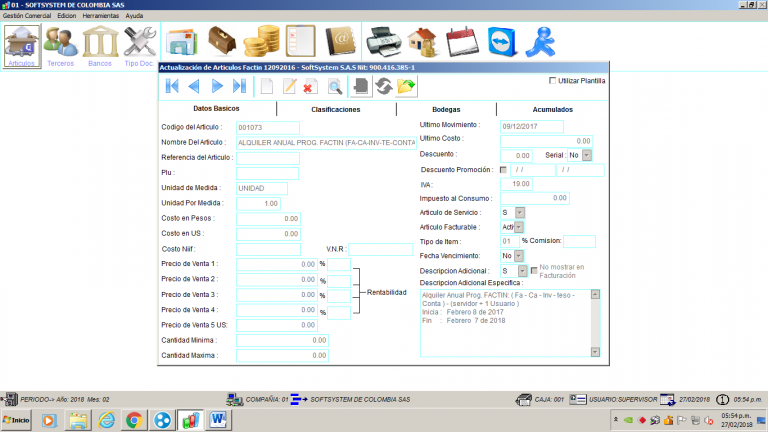Open the address book @ icon
768x432 pixels.
pos(340,41)
